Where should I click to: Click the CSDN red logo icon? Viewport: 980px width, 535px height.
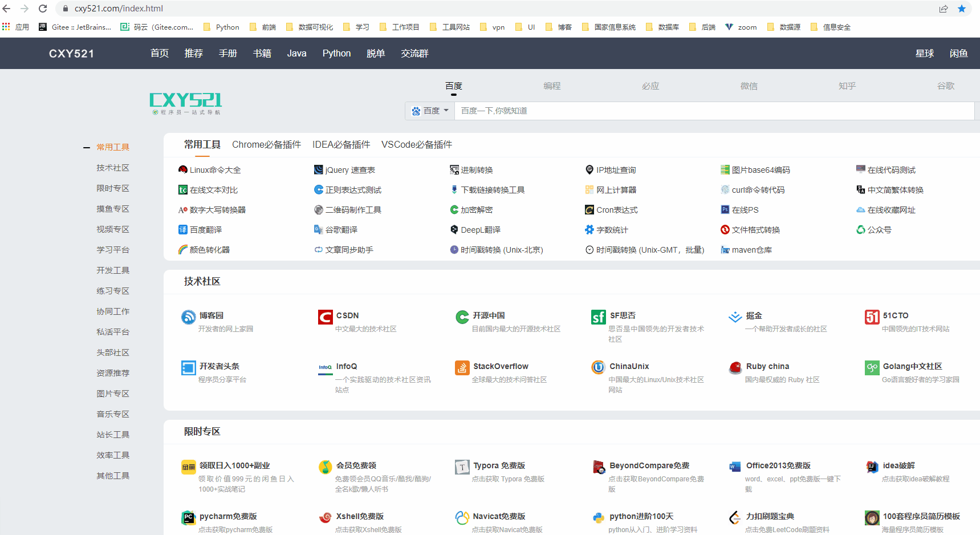point(326,317)
